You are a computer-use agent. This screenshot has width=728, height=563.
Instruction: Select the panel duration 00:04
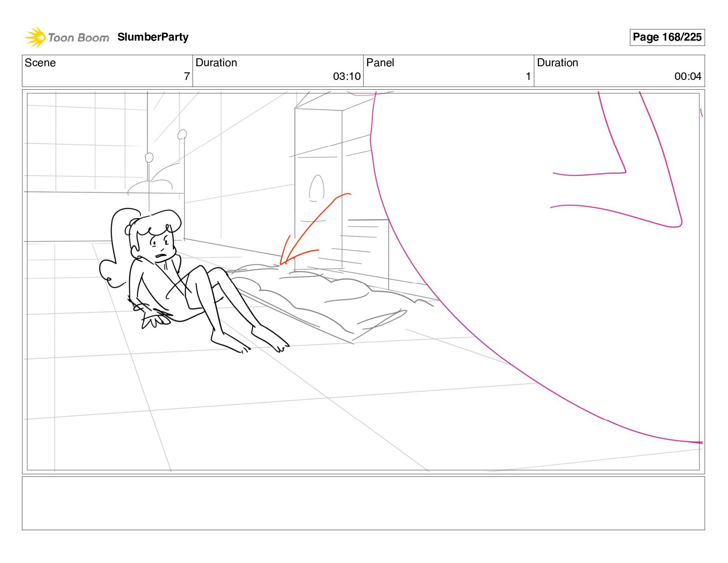point(688,76)
